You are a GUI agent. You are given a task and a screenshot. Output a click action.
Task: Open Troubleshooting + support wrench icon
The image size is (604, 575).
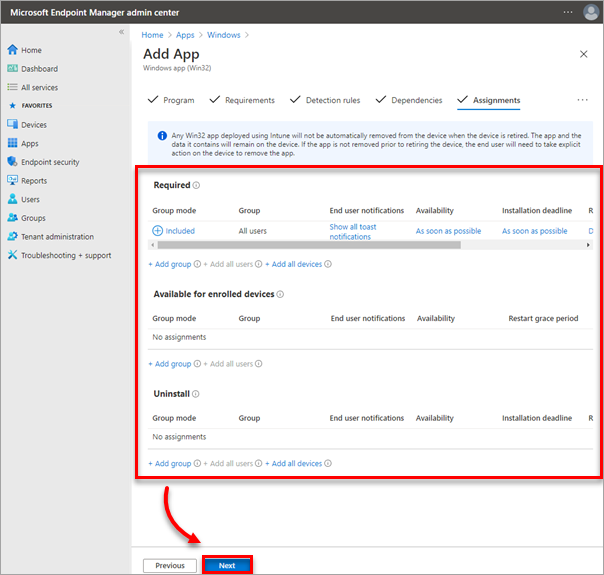coord(13,255)
